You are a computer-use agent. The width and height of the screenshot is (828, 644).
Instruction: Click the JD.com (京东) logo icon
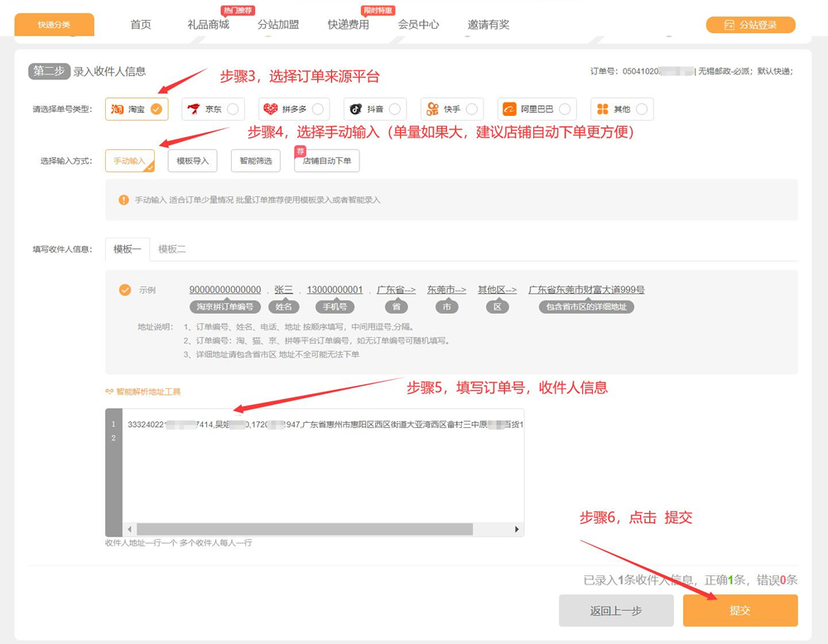tap(194, 109)
